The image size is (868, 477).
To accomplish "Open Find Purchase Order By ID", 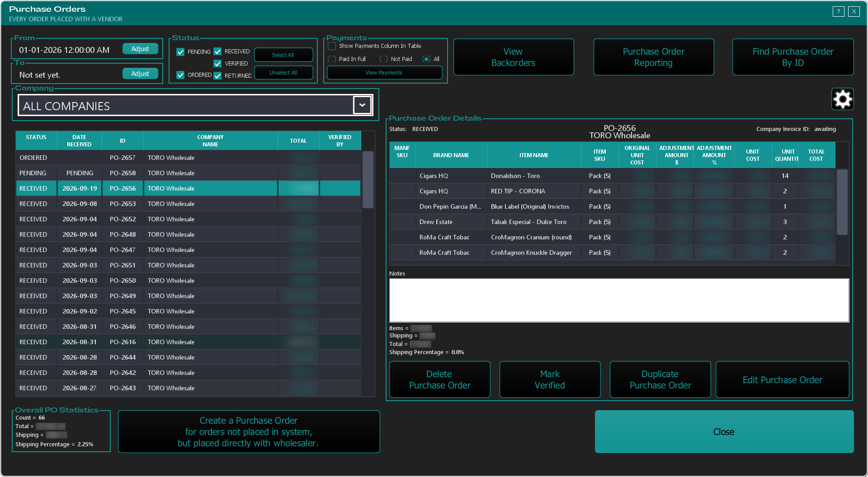I will click(x=793, y=57).
